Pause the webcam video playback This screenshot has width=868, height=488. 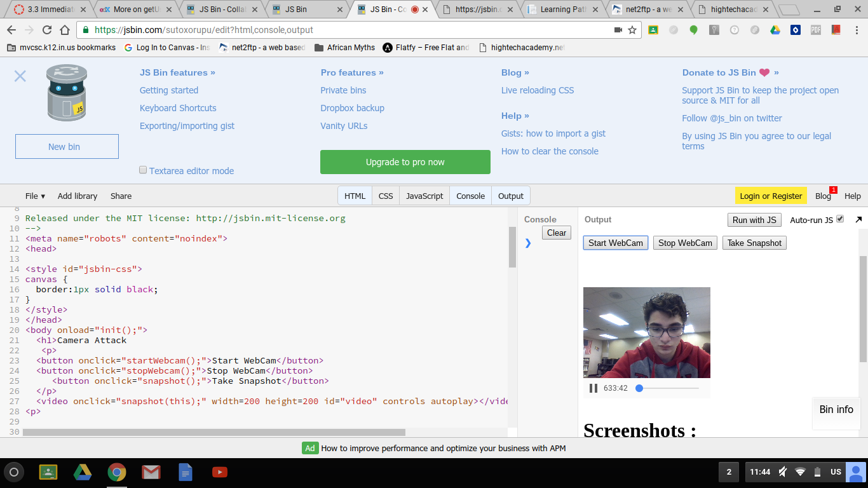[x=593, y=388]
